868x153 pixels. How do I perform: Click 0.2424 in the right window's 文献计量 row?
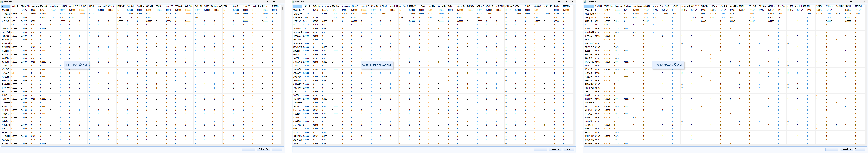tap(607, 10)
